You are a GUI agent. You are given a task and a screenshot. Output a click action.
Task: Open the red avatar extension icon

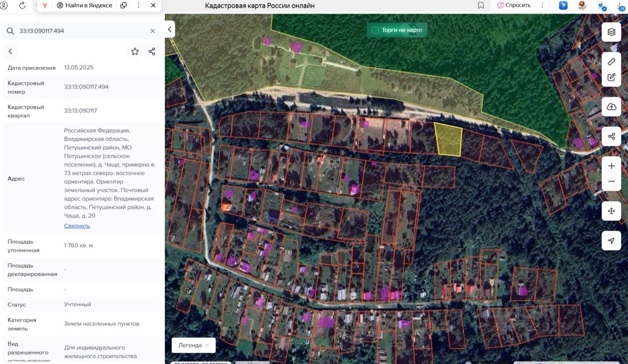pos(582,5)
